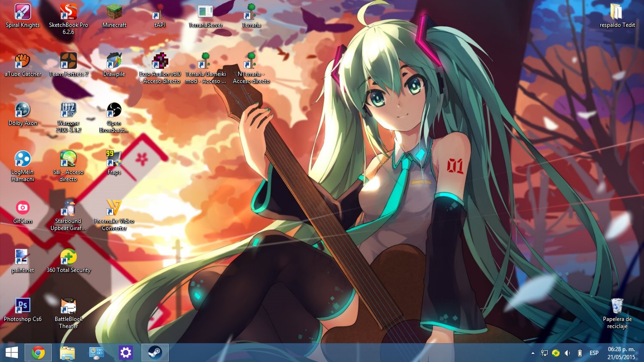Click the 360 Total Security tray icon
The height and width of the screenshot is (362, 644).
pos(556,353)
